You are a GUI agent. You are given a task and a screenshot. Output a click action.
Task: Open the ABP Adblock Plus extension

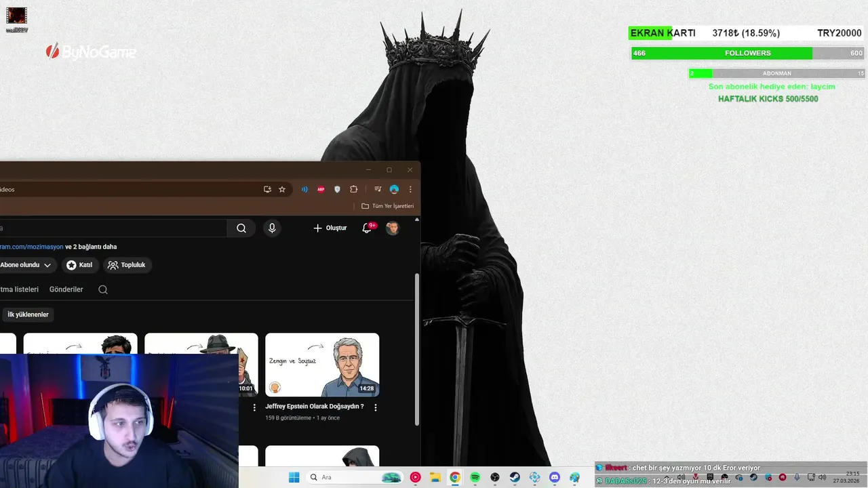pyautogui.click(x=321, y=189)
